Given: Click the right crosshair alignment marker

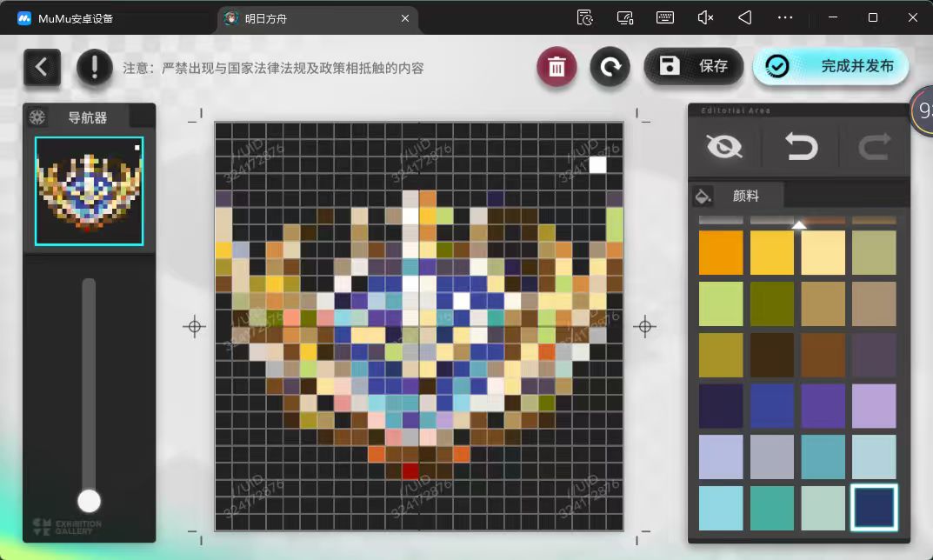Looking at the screenshot, I should [644, 326].
